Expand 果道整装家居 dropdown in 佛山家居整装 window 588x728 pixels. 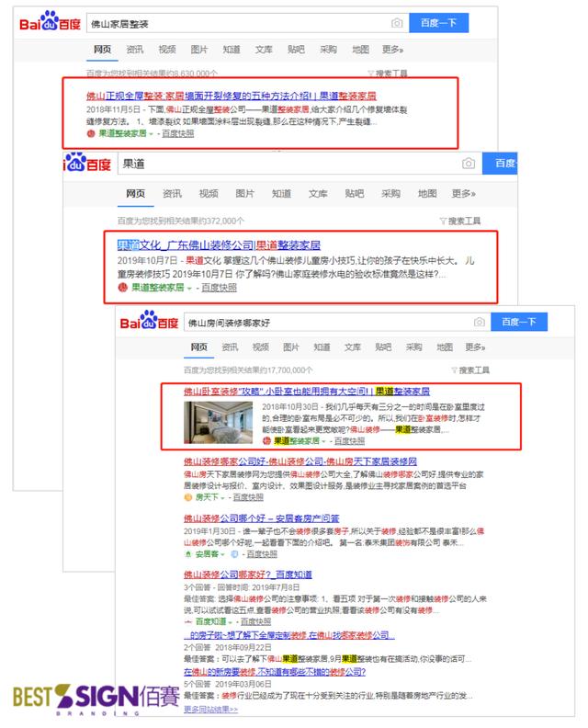coord(151,134)
